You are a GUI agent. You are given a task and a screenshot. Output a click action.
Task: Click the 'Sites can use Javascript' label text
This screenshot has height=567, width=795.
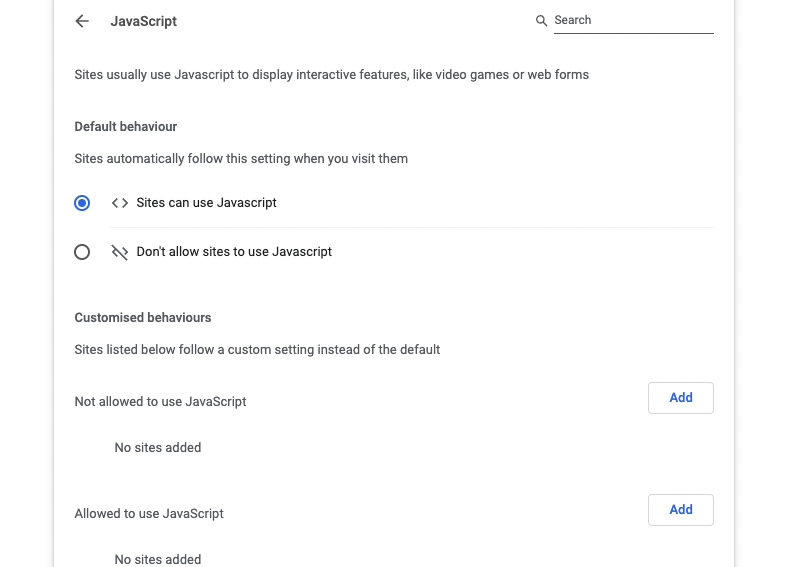[x=206, y=203]
